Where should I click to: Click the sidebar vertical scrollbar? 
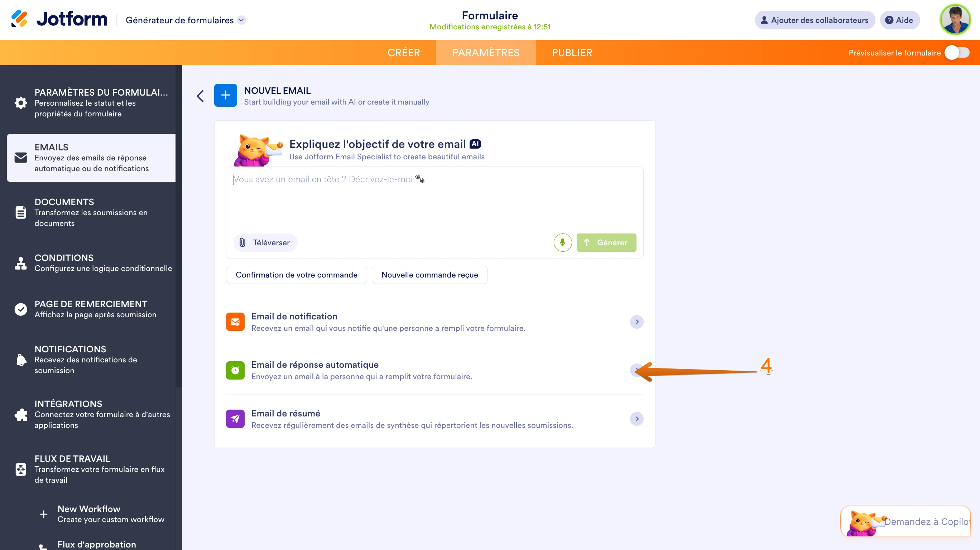point(179,226)
